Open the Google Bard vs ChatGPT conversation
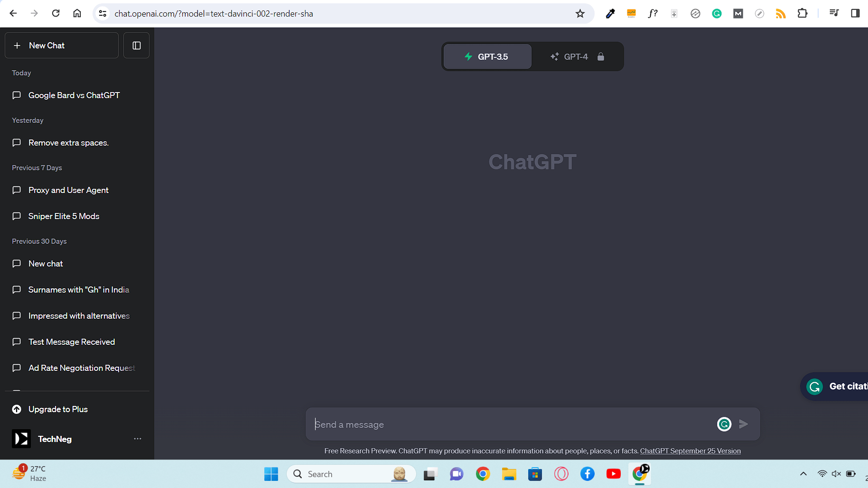The height and width of the screenshot is (488, 868). click(x=74, y=95)
